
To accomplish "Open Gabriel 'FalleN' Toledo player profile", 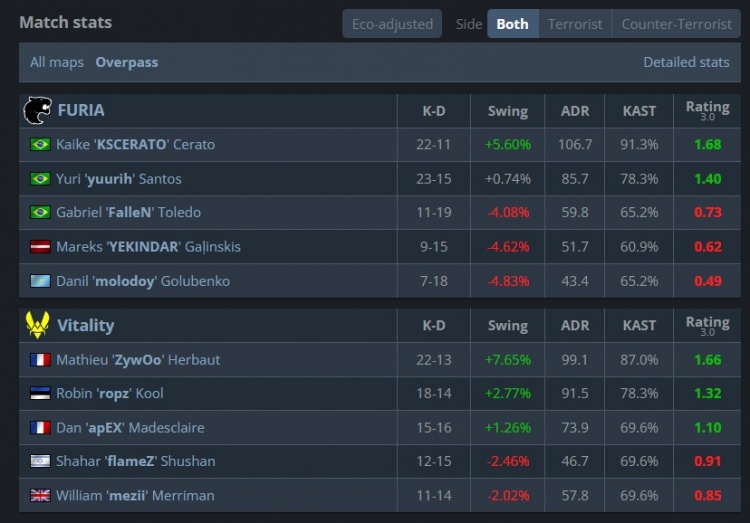I will point(126,213).
